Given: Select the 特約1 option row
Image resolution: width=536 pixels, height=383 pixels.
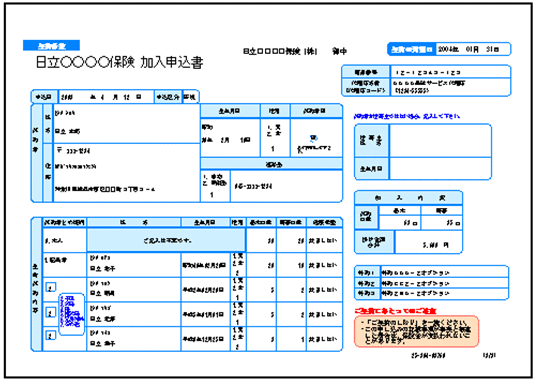Looking at the screenshot, I should 431,273.
